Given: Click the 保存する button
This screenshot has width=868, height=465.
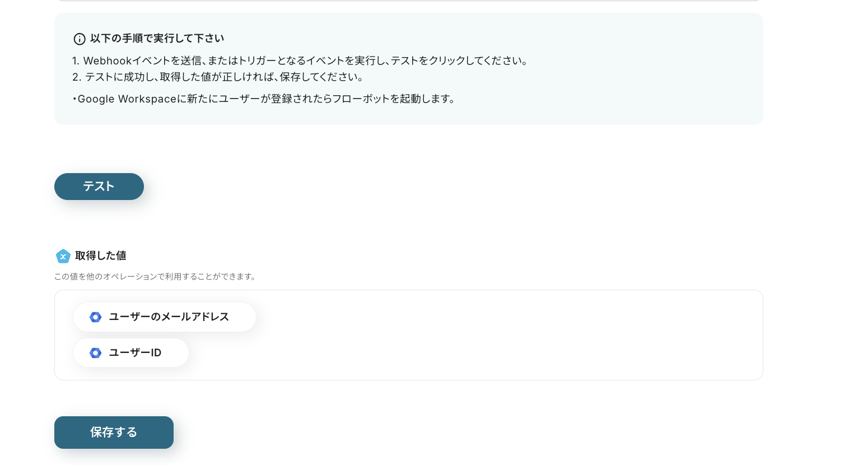Looking at the screenshot, I should tap(114, 432).
